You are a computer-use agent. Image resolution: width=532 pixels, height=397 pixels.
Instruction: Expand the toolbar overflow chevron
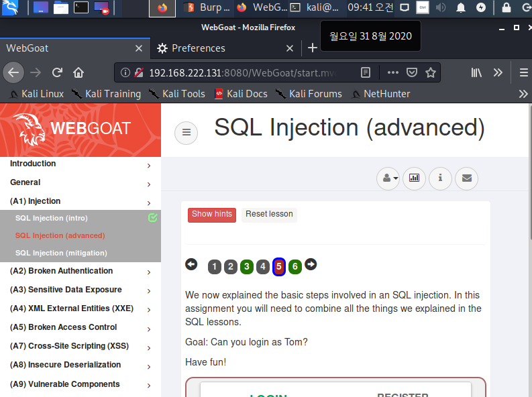[x=498, y=72]
